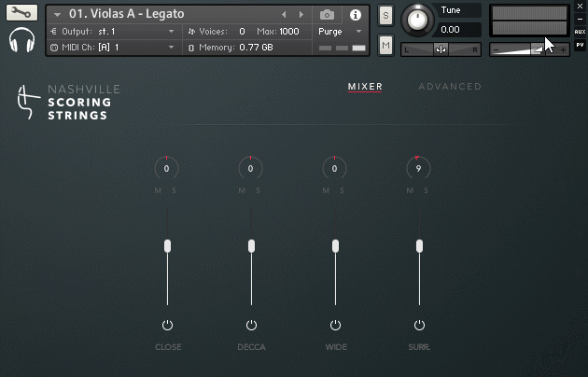Click the Memory 0.77 GB readout

[x=256, y=48]
